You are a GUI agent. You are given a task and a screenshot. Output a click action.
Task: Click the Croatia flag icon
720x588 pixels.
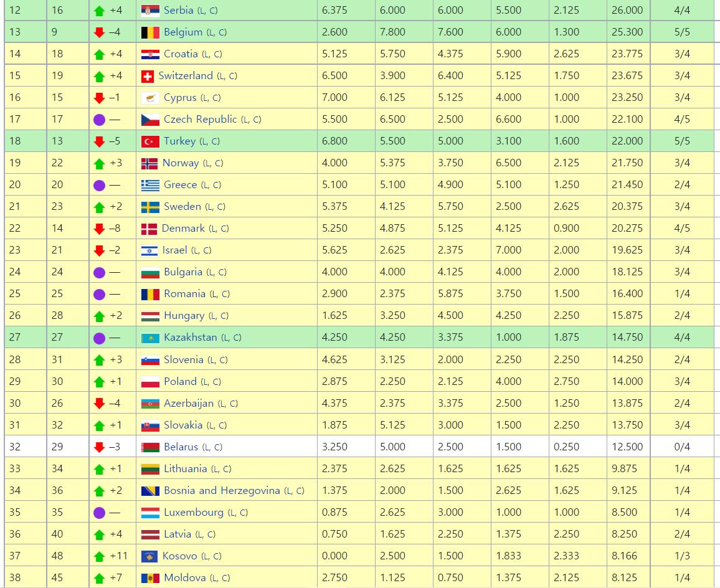(x=150, y=54)
